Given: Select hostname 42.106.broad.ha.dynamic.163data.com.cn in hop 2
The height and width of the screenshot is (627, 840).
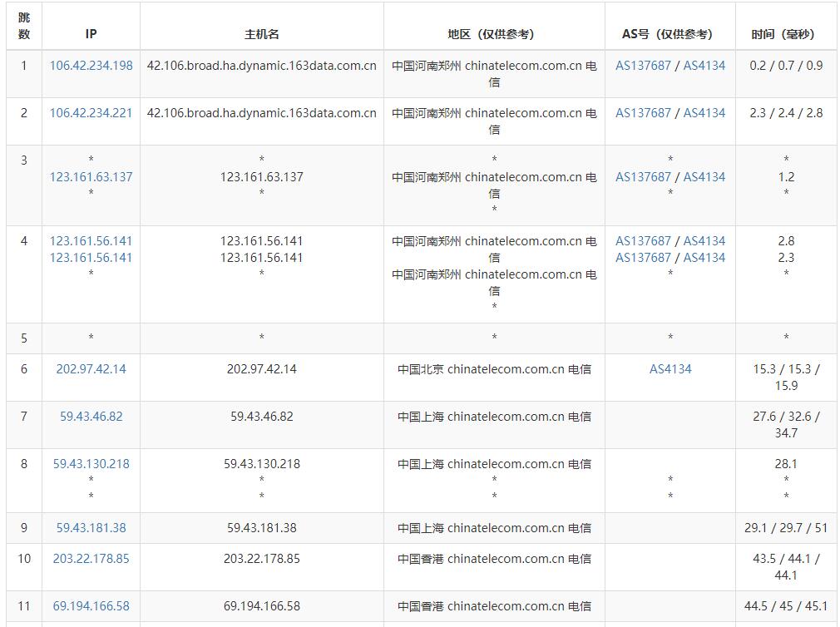Looking at the screenshot, I should coord(261,113).
